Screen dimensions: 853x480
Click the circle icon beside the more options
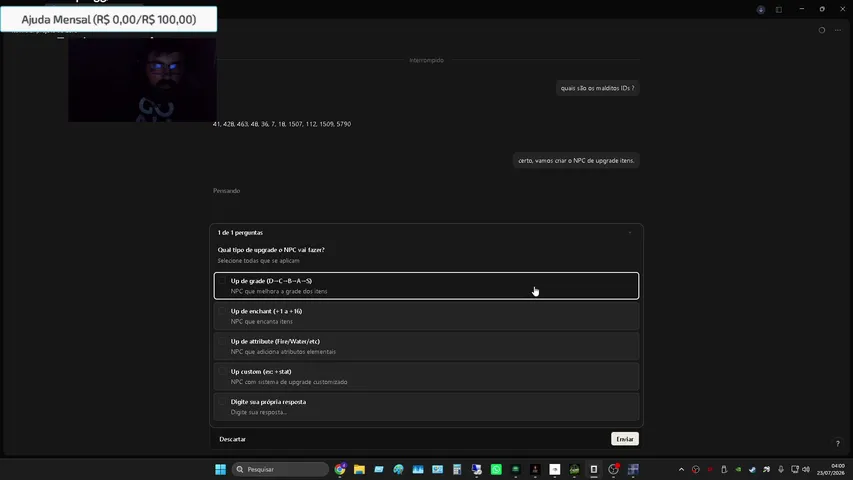point(822,30)
